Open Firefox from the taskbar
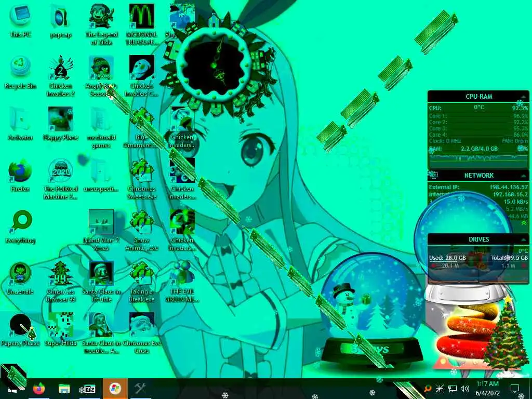Screen dimensions: 532x399 coord(38,389)
